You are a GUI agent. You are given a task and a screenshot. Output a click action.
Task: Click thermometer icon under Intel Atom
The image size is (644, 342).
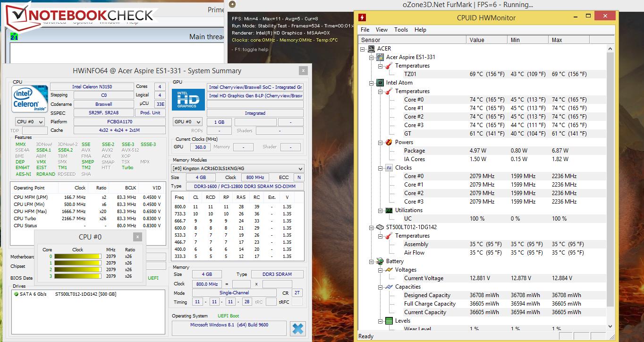coord(389,91)
